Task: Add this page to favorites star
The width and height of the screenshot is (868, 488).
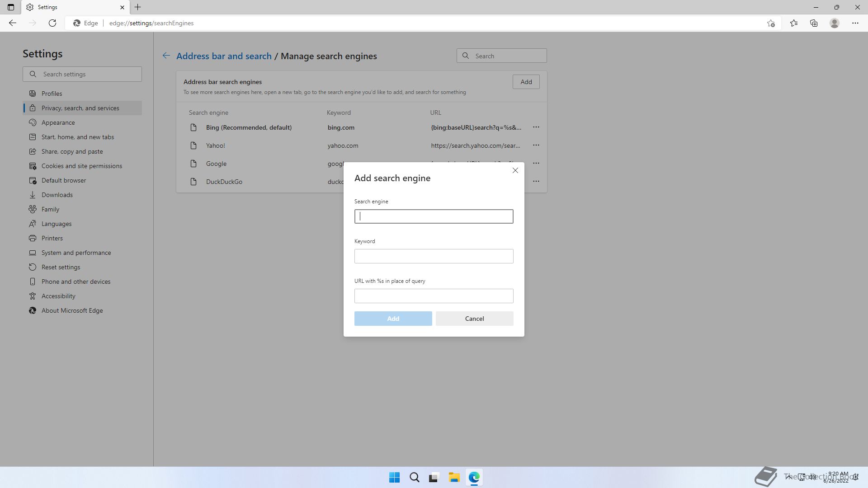Action: pyautogui.click(x=771, y=23)
